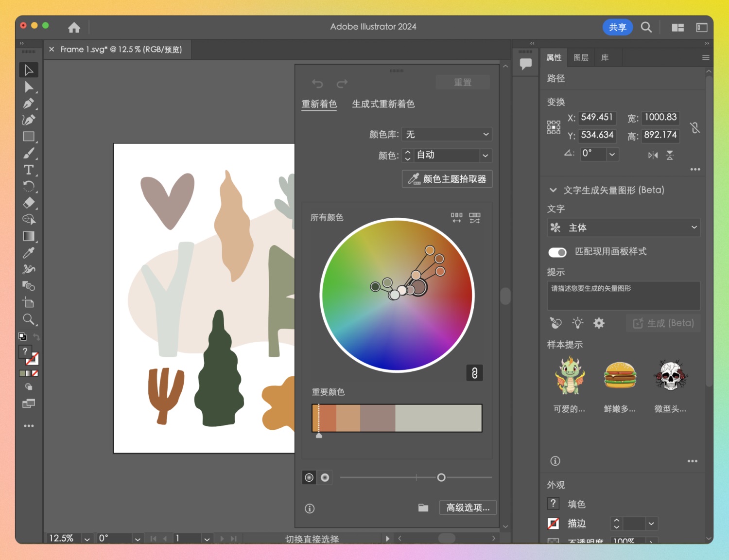Click 高级选项... button
This screenshot has height=560, width=729.
[468, 507]
